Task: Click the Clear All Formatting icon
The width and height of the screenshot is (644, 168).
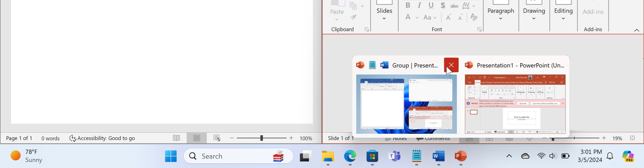Action: click(474, 17)
